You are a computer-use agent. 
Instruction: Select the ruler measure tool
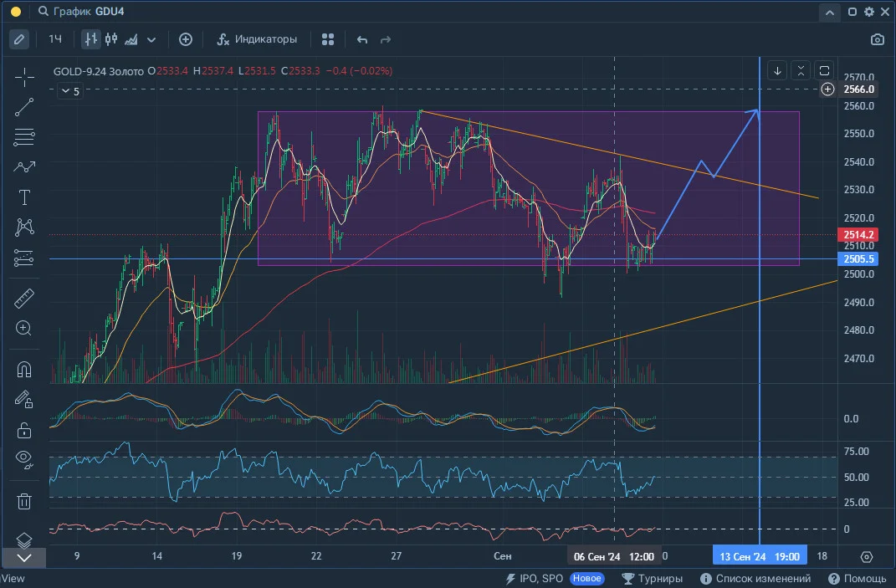tap(24, 299)
